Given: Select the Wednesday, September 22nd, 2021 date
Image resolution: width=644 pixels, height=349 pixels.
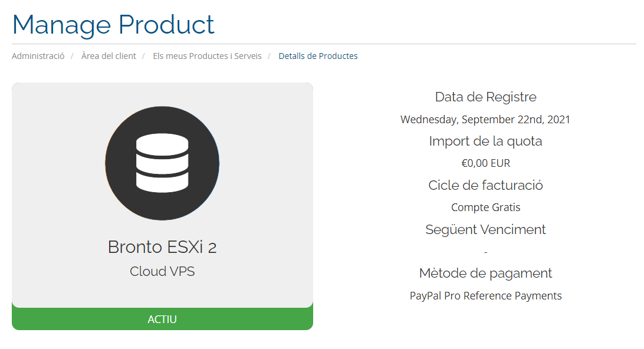Looking at the screenshot, I should [485, 120].
